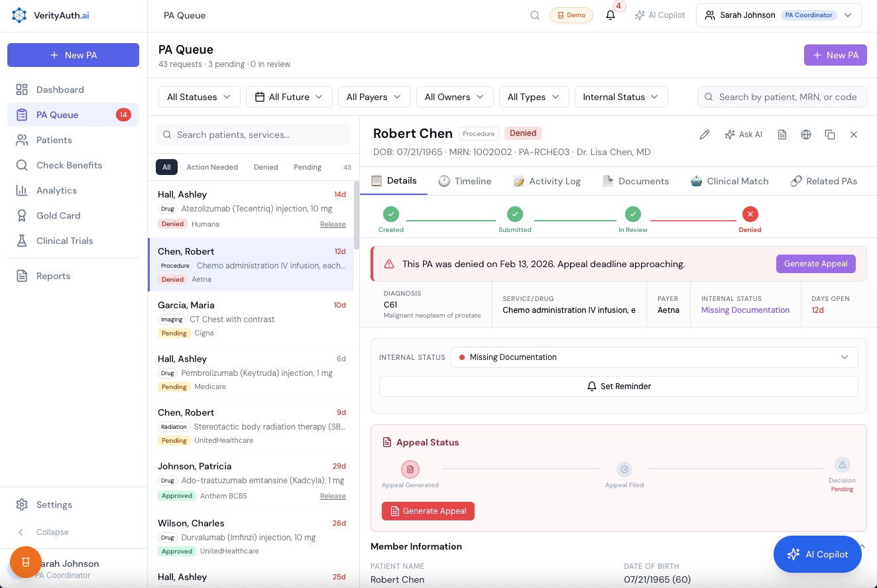Image resolution: width=877 pixels, height=588 pixels.
Task: Open the All Statuses dropdown
Action: tap(199, 97)
